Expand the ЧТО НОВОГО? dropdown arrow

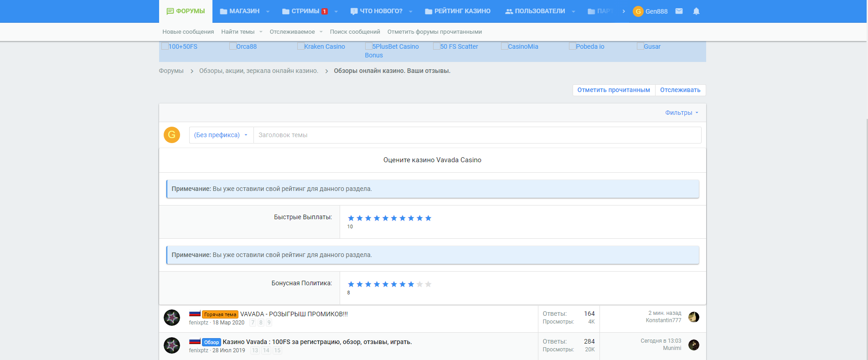click(410, 11)
